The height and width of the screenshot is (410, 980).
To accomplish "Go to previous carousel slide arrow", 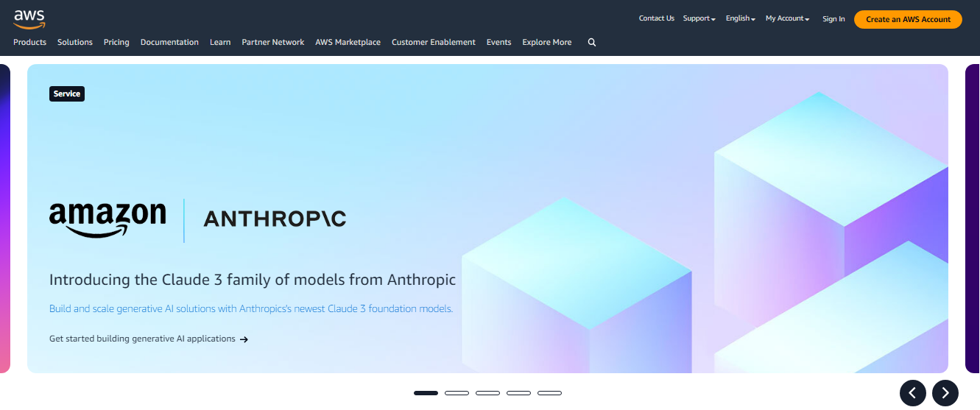I will pyautogui.click(x=913, y=393).
